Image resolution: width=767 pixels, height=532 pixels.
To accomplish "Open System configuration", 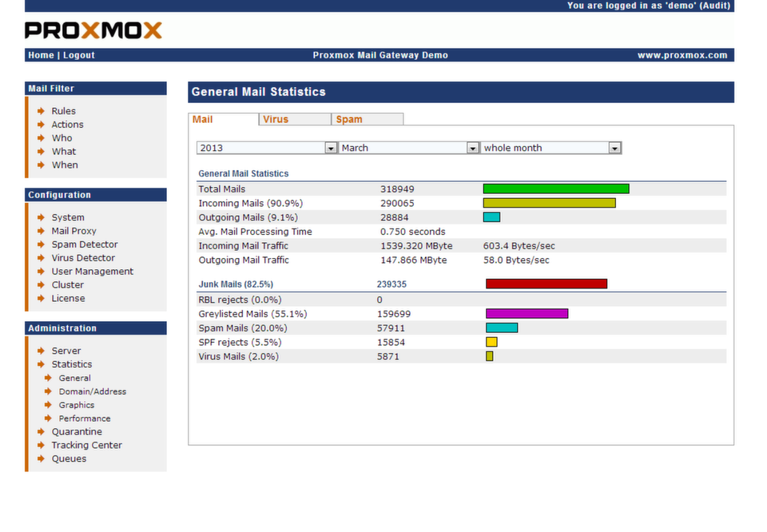I will pyautogui.click(x=68, y=217).
